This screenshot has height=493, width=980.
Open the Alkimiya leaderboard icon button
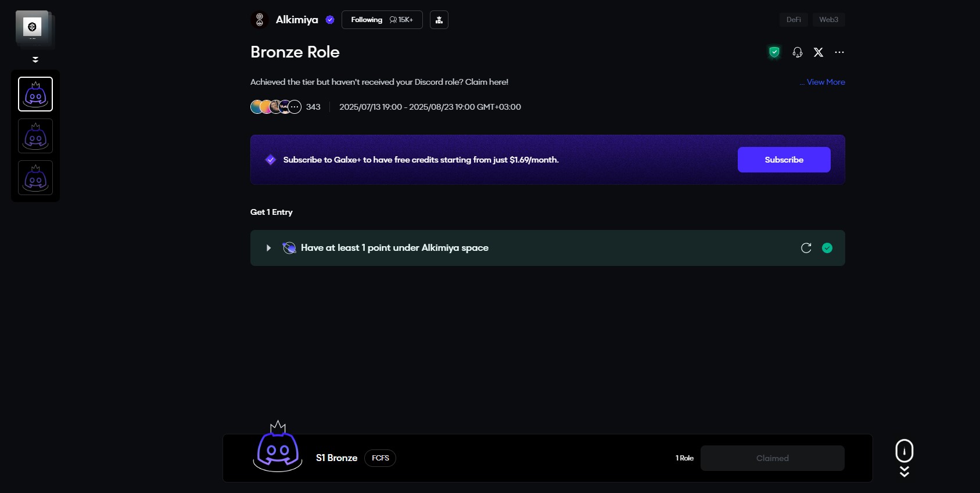(439, 20)
